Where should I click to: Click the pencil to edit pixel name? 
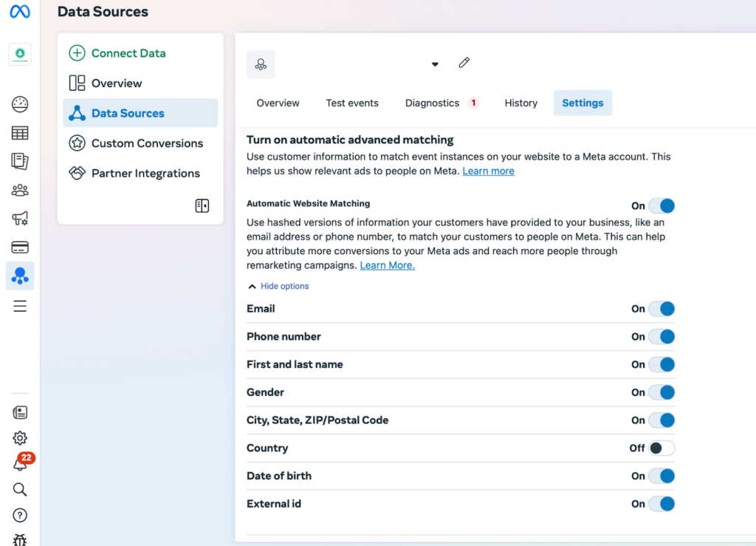coord(464,64)
